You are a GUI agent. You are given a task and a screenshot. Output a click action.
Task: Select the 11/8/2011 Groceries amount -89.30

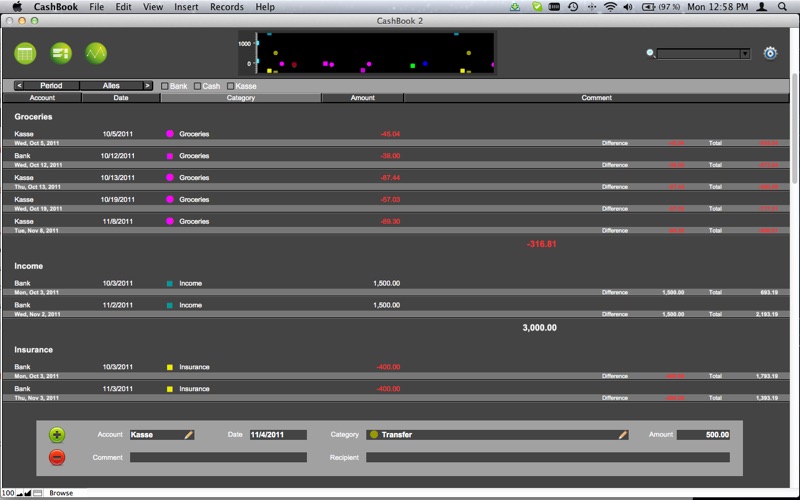[390, 221]
